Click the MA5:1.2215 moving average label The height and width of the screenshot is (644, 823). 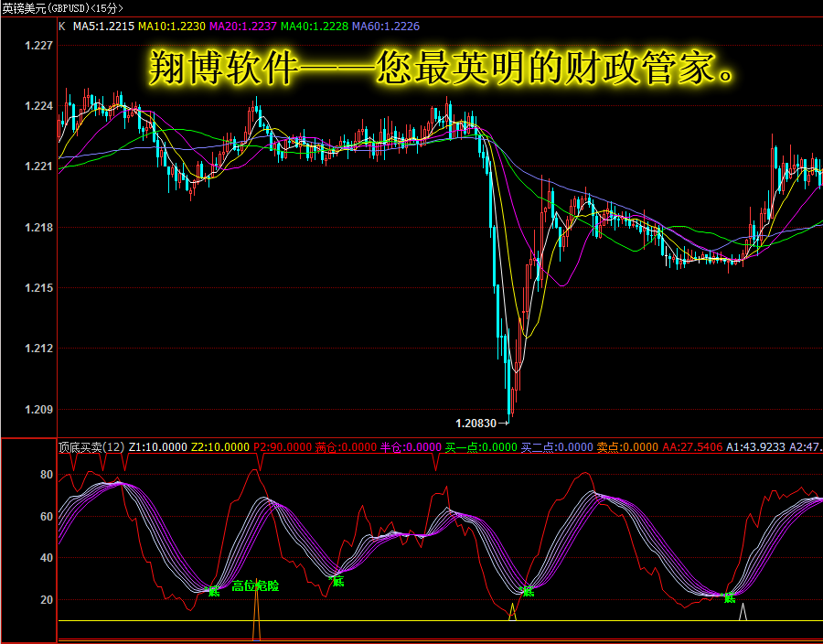[103, 27]
